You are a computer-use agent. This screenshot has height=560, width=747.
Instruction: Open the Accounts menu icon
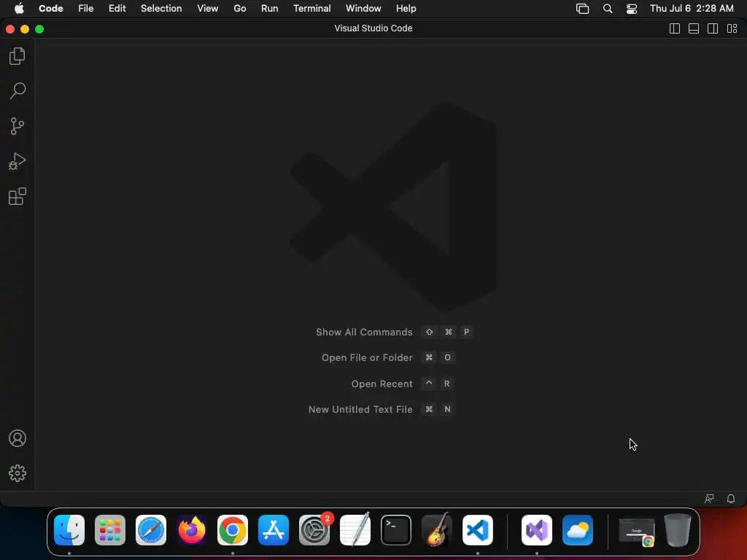point(18,438)
